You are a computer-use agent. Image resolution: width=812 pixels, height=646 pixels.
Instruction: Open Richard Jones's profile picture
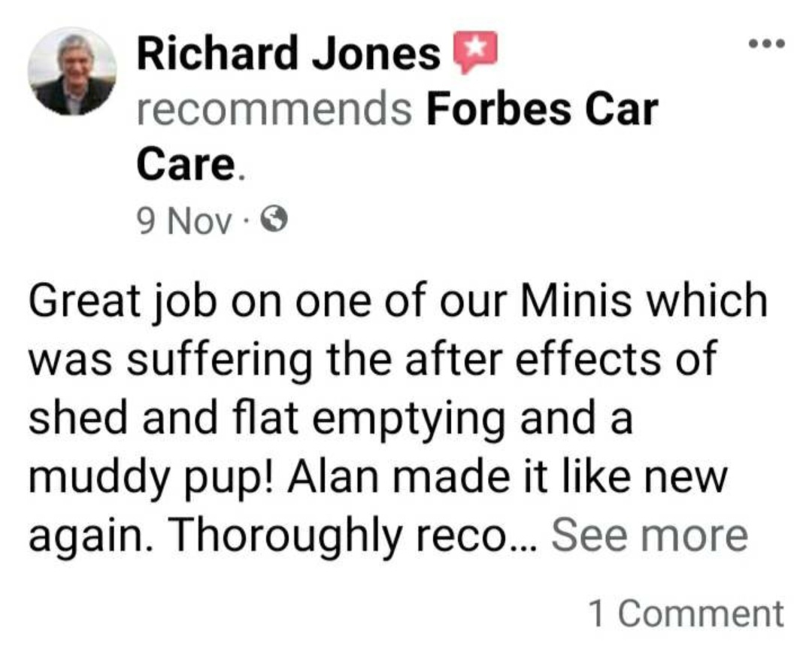point(72,71)
